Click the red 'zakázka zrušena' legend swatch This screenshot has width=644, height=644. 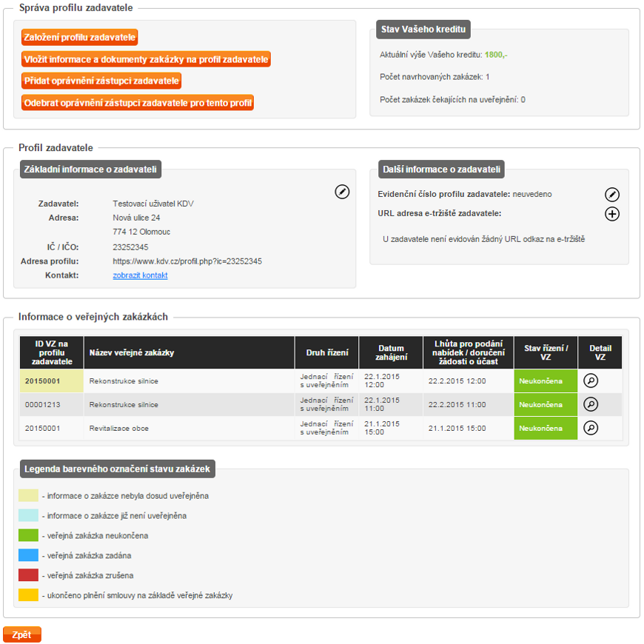point(28,575)
